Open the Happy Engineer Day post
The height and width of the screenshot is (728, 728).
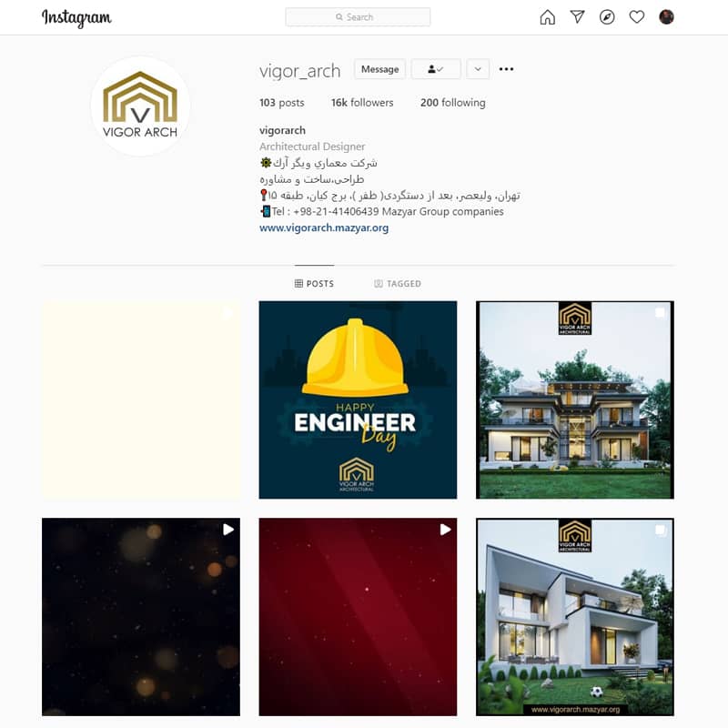pyautogui.click(x=358, y=399)
